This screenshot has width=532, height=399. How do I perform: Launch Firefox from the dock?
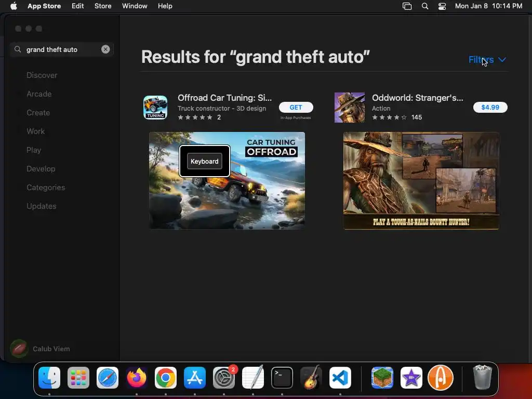[x=137, y=378]
